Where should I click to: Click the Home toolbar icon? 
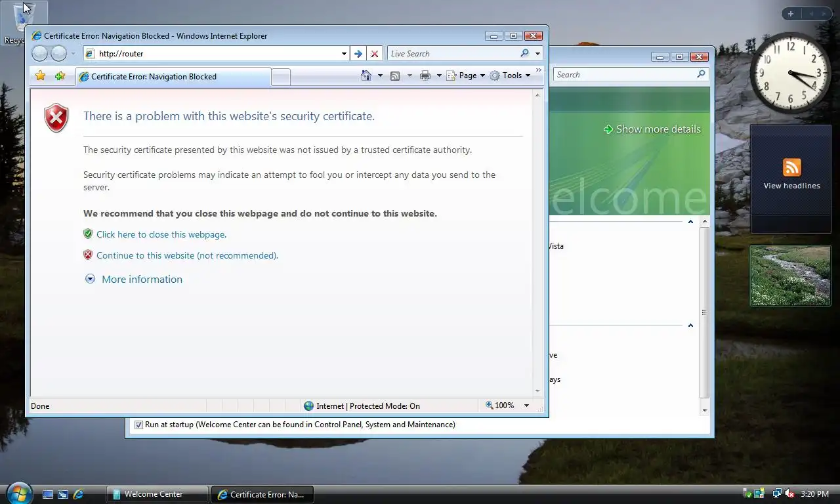366,75
